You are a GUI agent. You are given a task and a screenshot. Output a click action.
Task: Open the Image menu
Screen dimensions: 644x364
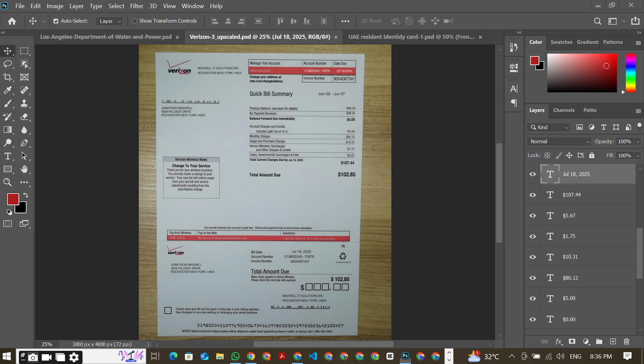click(x=55, y=6)
